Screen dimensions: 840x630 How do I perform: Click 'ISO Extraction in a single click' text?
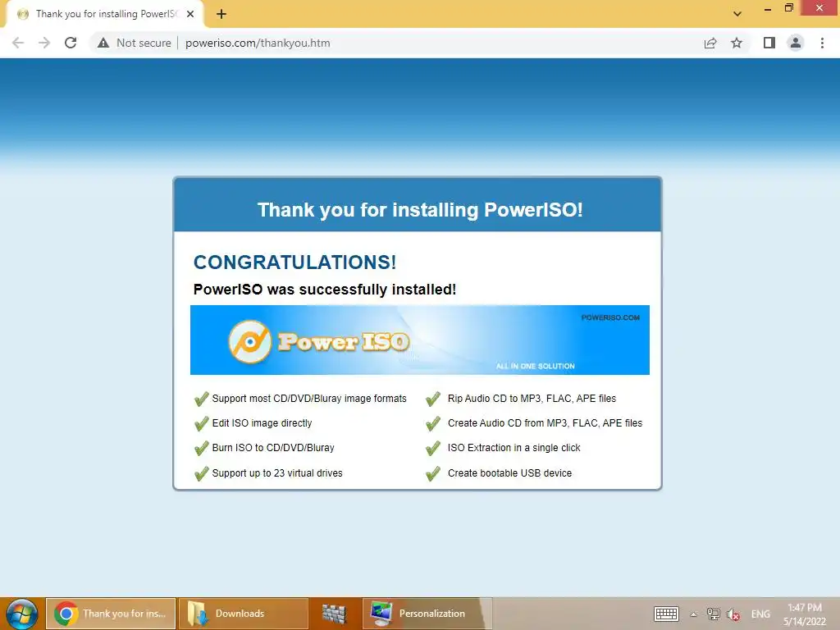coord(514,448)
